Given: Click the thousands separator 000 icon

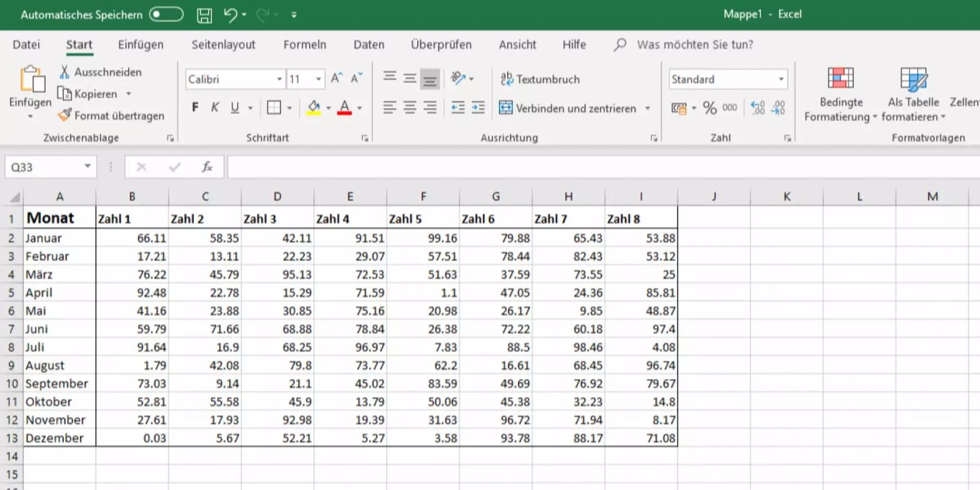Looking at the screenshot, I should pos(730,108).
